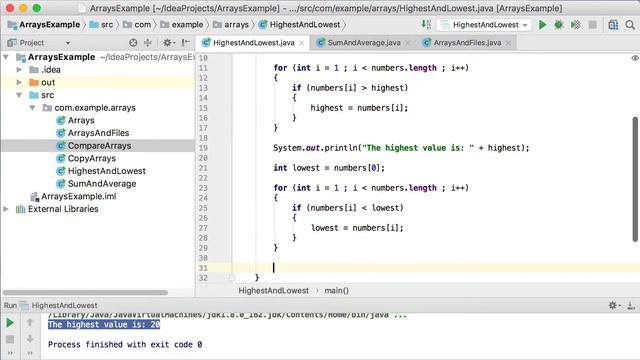Collapse the src folder

(x=19, y=95)
